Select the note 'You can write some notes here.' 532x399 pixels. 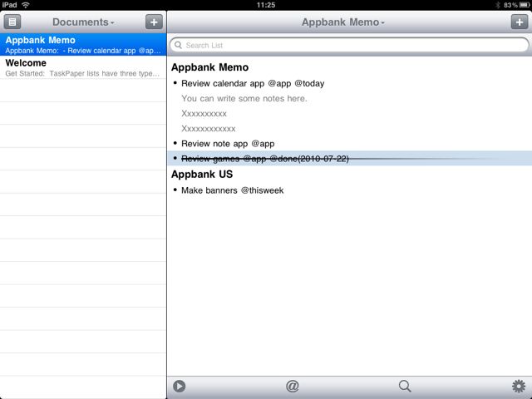tap(244, 98)
